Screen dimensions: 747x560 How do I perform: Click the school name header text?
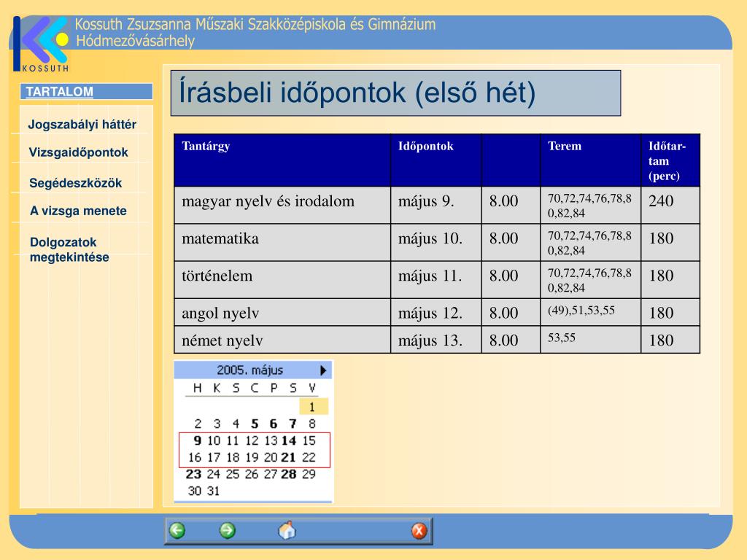[x=255, y=24]
